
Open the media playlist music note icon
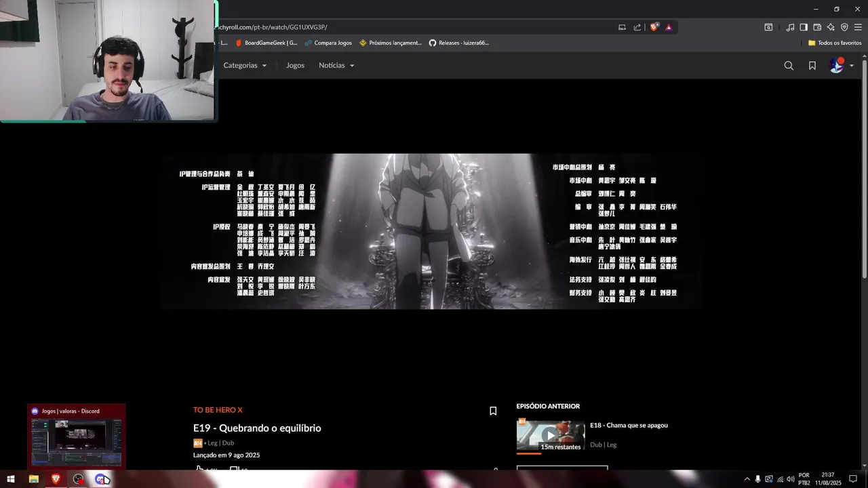(790, 27)
